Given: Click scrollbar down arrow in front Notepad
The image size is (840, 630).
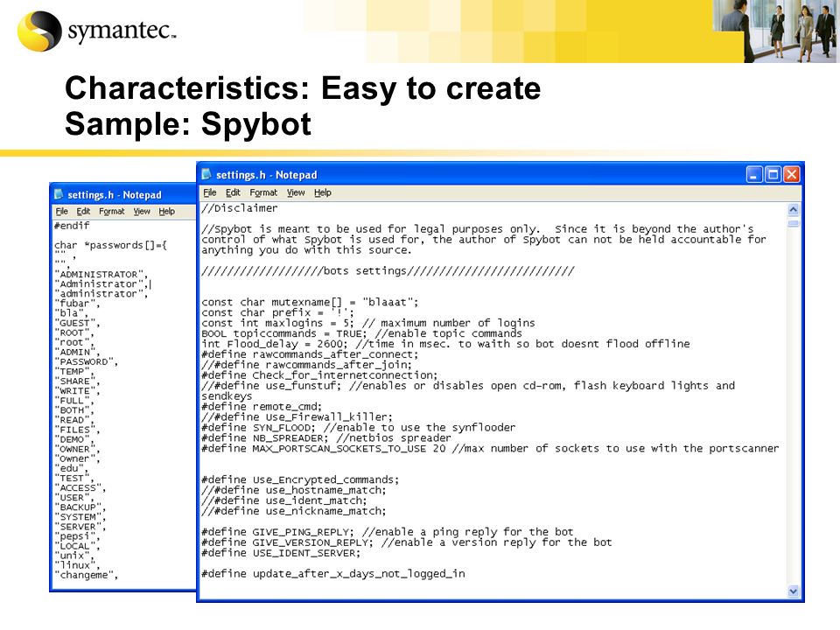Looking at the screenshot, I should coord(794,591).
